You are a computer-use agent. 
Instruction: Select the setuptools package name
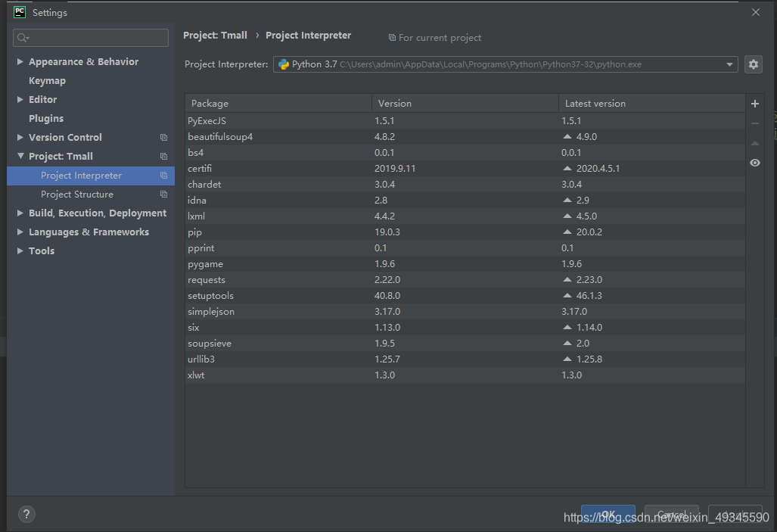click(x=210, y=295)
